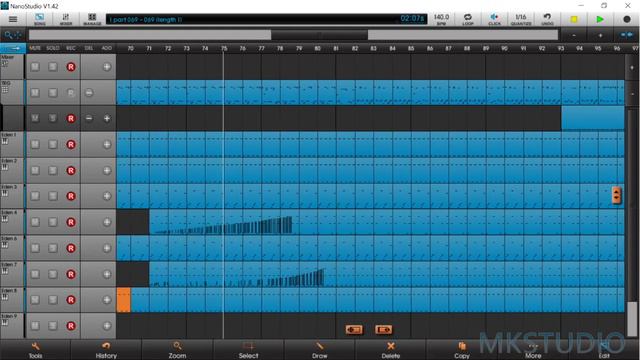Remove the TRG sub-lane with minus
This screenshot has height=360, width=640.
(x=89, y=118)
